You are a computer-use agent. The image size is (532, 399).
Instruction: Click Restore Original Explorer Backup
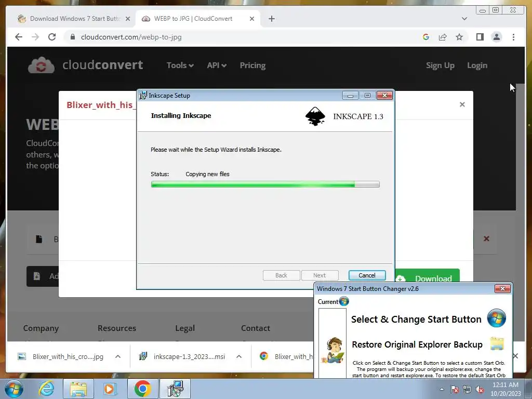point(417,344)
